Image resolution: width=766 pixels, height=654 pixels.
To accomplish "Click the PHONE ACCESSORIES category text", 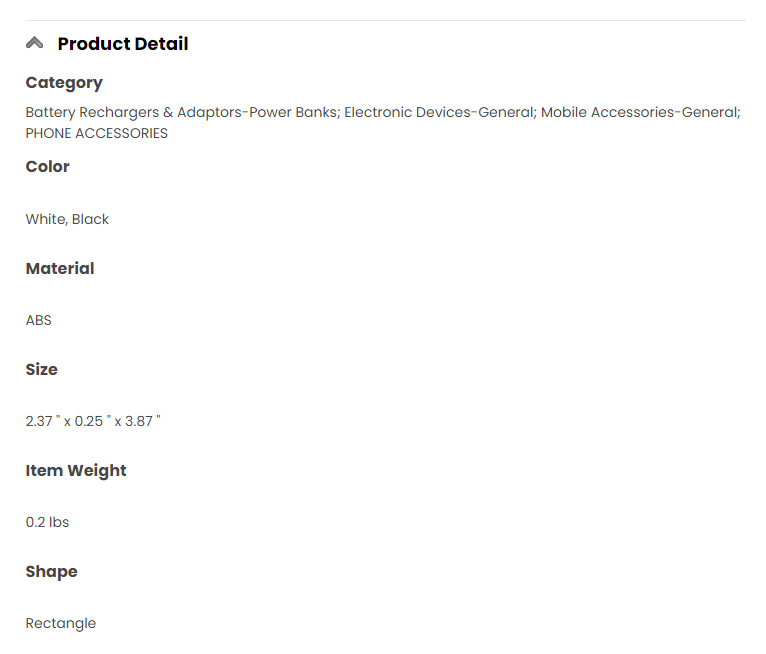I will (x=96, y=133).
